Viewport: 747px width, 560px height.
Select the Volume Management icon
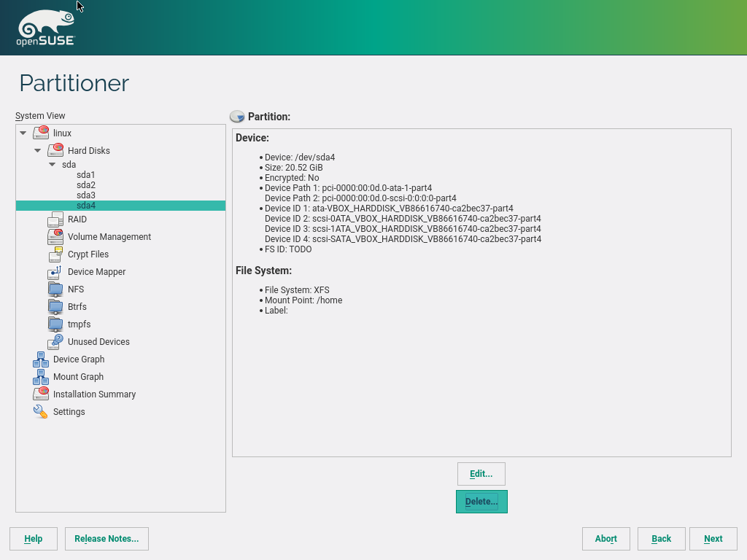55,237
